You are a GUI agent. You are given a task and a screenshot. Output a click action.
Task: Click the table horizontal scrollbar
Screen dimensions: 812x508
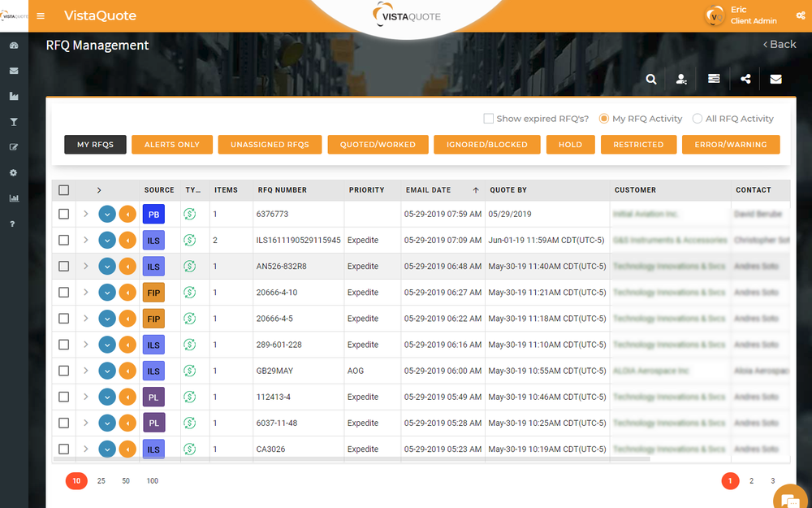point(351,459)
